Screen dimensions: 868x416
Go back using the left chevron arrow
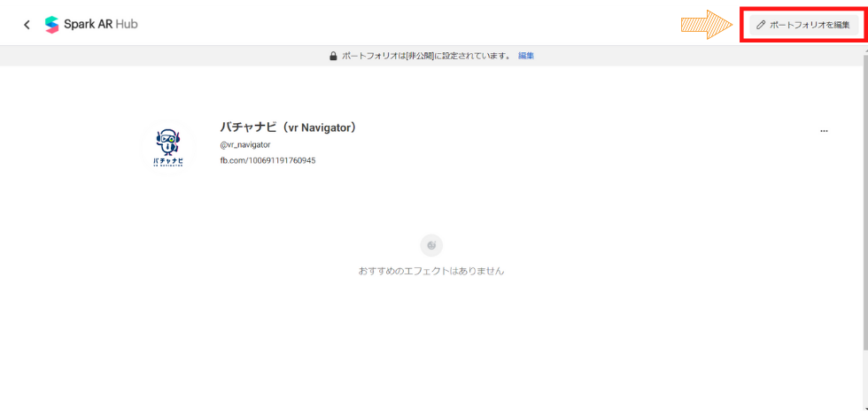click(27, 25)
